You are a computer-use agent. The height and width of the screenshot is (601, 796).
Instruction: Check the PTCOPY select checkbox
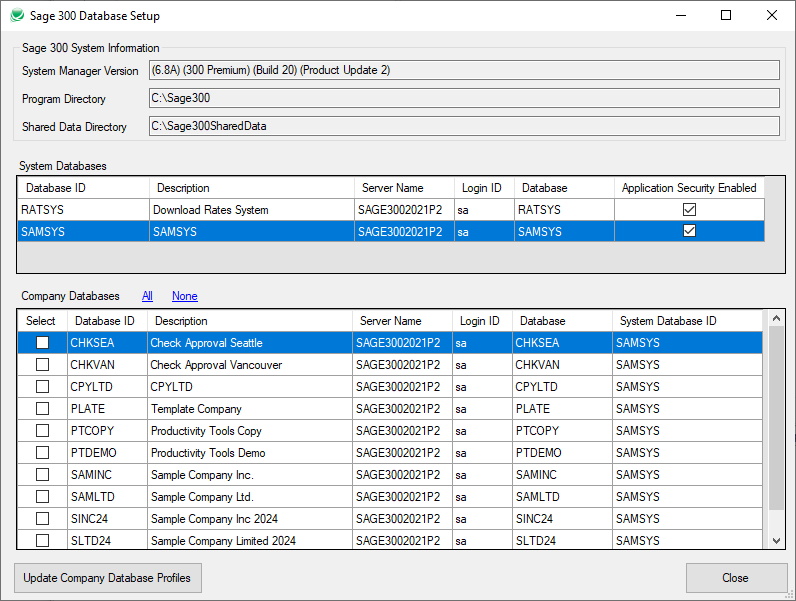43,430
